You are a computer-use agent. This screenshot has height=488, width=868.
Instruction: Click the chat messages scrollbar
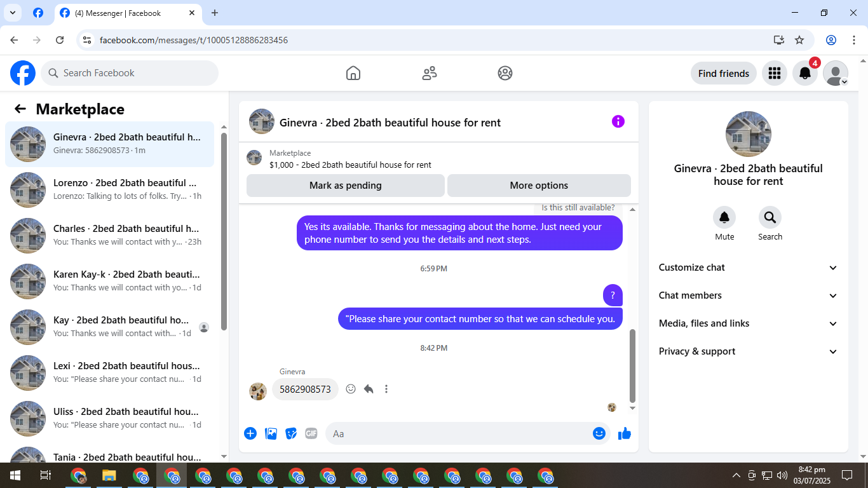point(632,366)
